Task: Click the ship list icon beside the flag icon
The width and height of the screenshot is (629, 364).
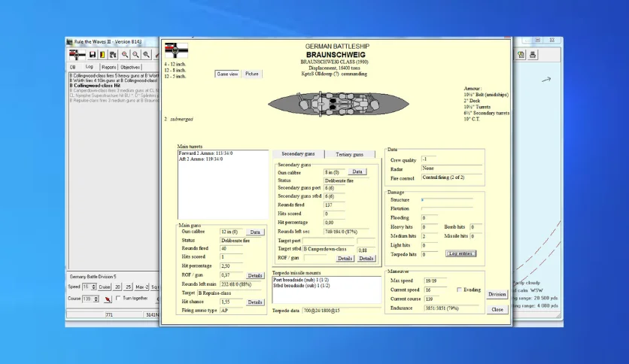Action: point(113,54)
